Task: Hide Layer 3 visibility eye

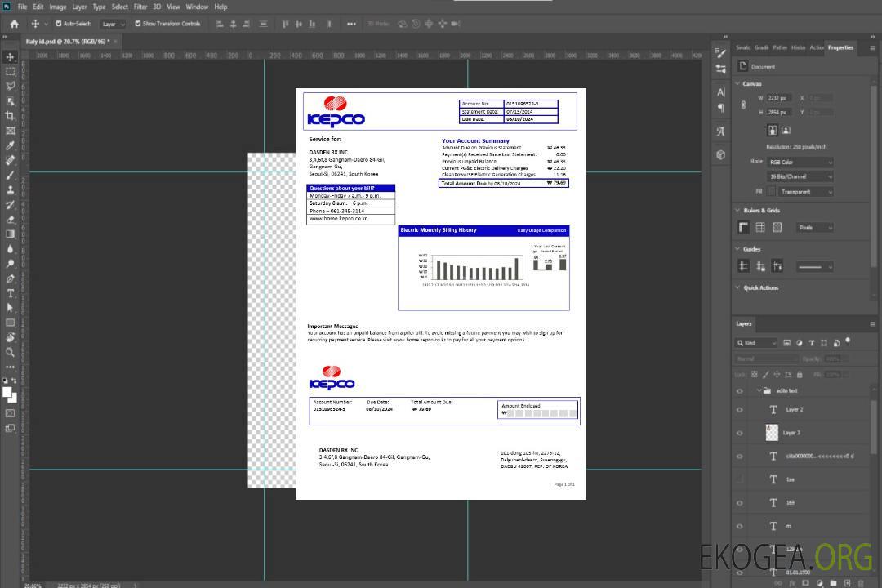Action: coord(740,434)
